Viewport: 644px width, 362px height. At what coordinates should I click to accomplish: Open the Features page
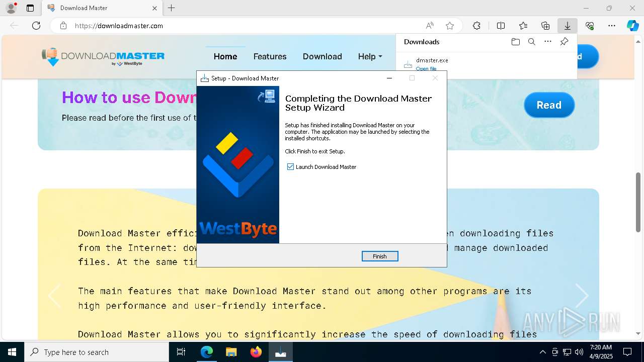tap(270, 56)
